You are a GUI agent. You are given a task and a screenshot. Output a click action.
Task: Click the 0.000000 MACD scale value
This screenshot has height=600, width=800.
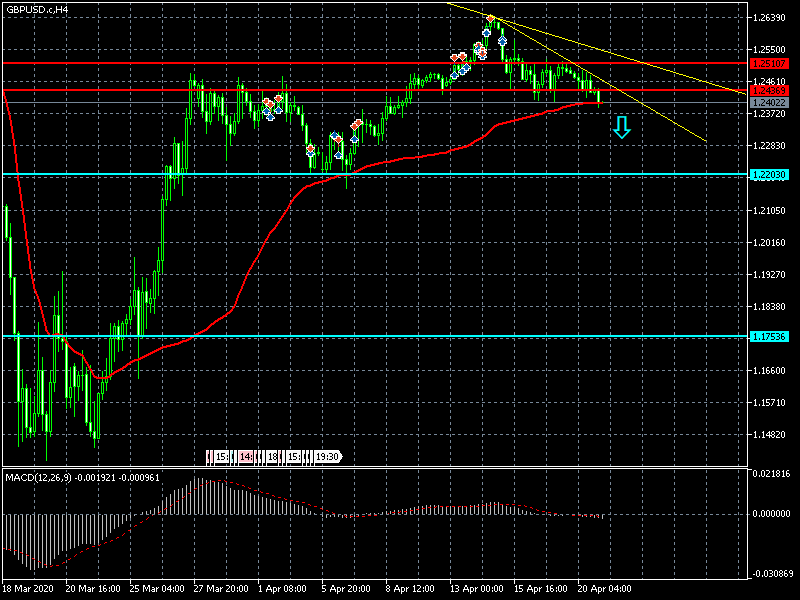pyautogui.click(x=771, y=514)
